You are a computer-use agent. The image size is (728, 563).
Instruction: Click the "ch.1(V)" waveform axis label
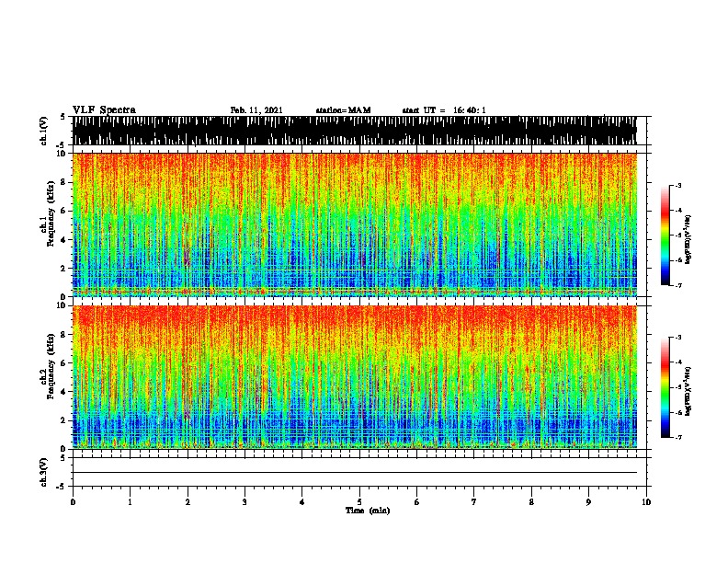[43, 131]
